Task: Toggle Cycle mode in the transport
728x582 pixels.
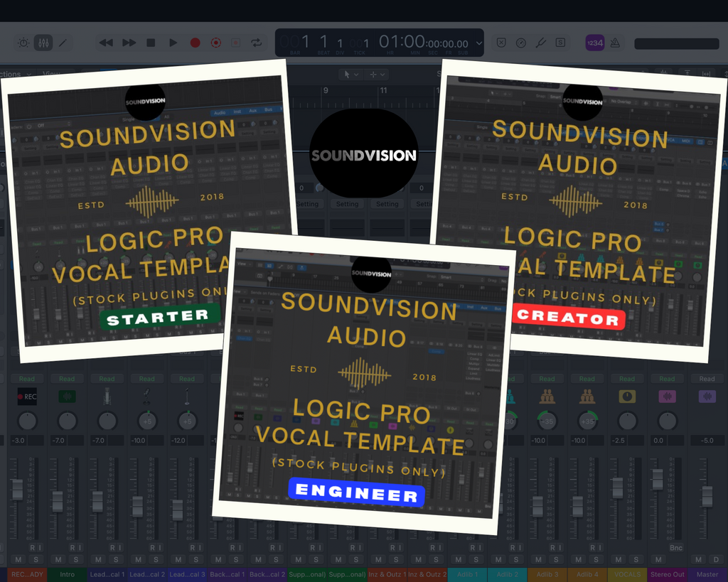Action: pos(257,43)
